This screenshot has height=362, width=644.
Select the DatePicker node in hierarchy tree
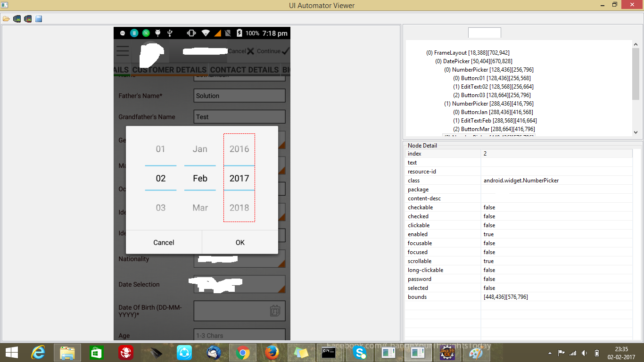[x=474, y=61]
